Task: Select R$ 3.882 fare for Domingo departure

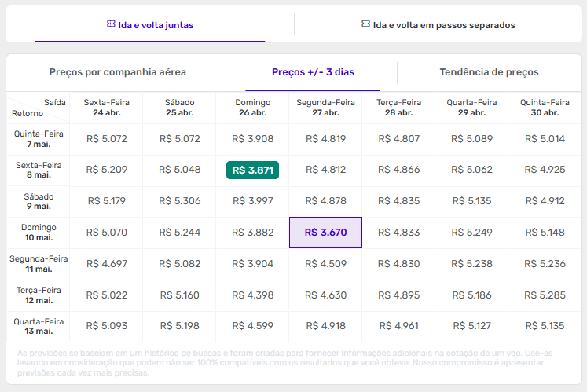Action: tap(253, 233)
